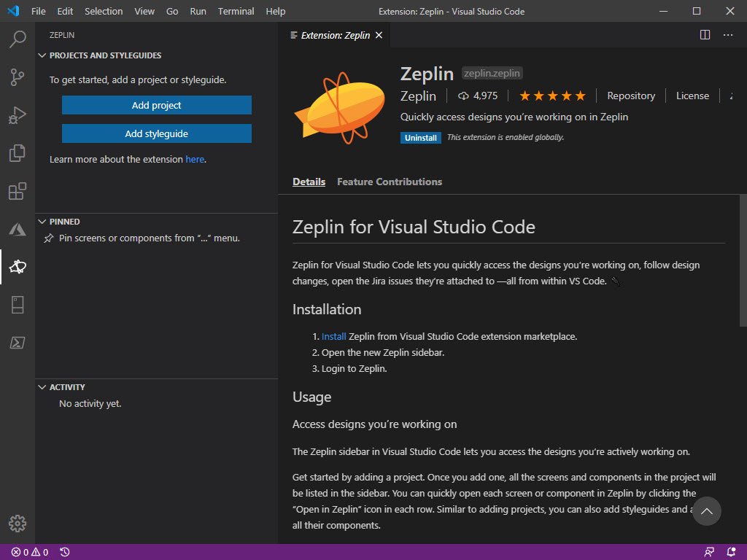This screenshot has width=747, height=560.
Task: Open the Explorer files view
Action: (18, 153)
